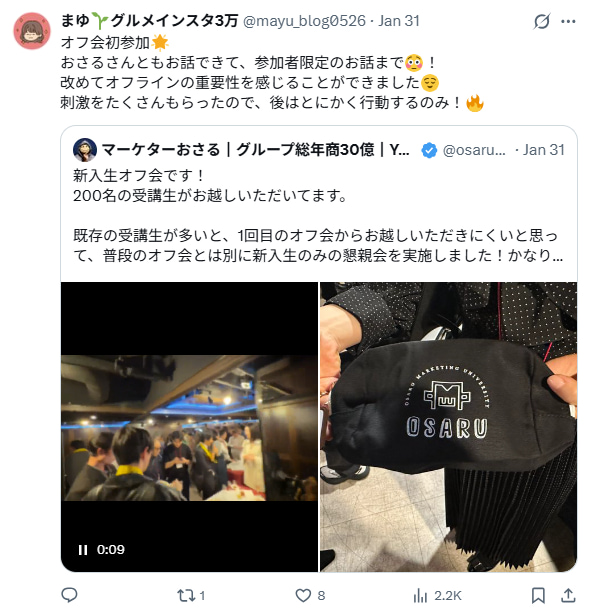The height and width of the screenshot is (615, 590).
Task: Open the @mayu_blog0526 handle link
Action: click(x=304, y=21)
